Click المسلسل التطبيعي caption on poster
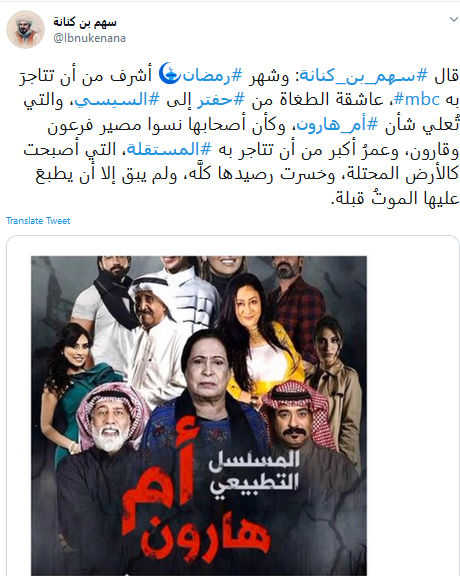The width and height of the screenshot is (460, 576). tap(254, 475)
